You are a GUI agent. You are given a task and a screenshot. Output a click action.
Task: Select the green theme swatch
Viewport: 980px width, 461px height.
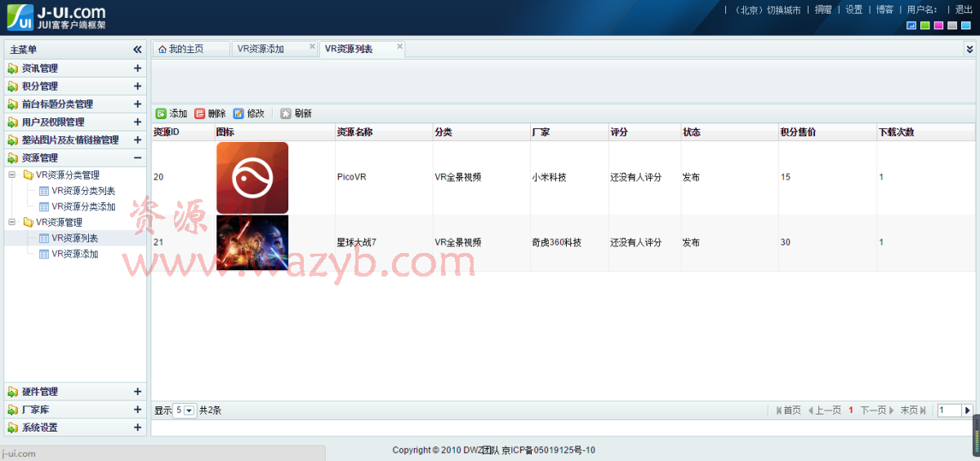924,25
